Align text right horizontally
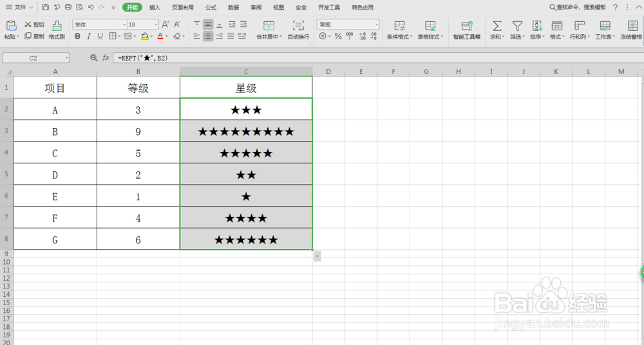 [220, 36]
